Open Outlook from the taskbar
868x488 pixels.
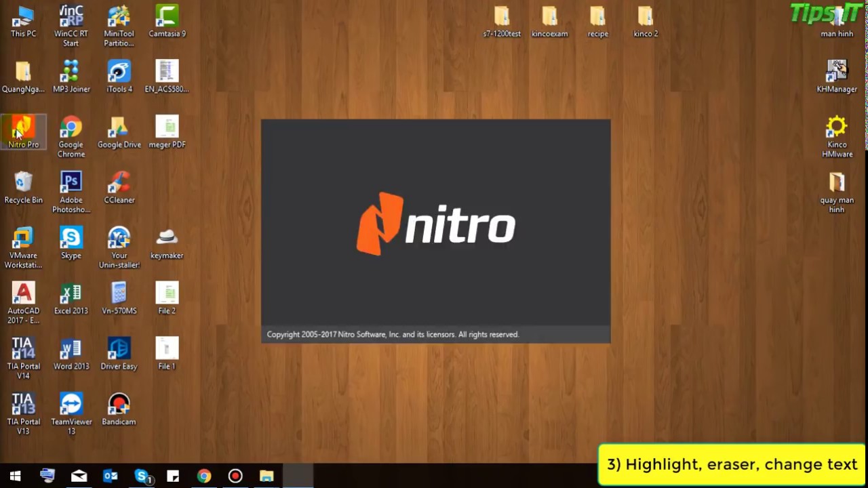110,476
